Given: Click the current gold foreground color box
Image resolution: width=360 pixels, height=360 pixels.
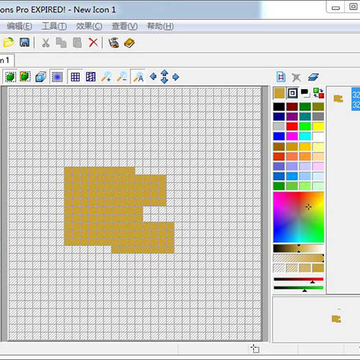Looking at the screenshot, I should [x=279, y=93].
